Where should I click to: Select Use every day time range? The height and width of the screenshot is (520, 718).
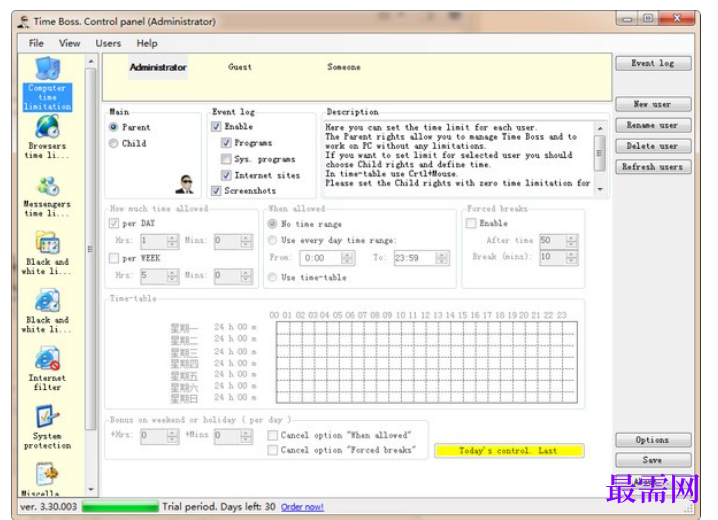[272, 240]
